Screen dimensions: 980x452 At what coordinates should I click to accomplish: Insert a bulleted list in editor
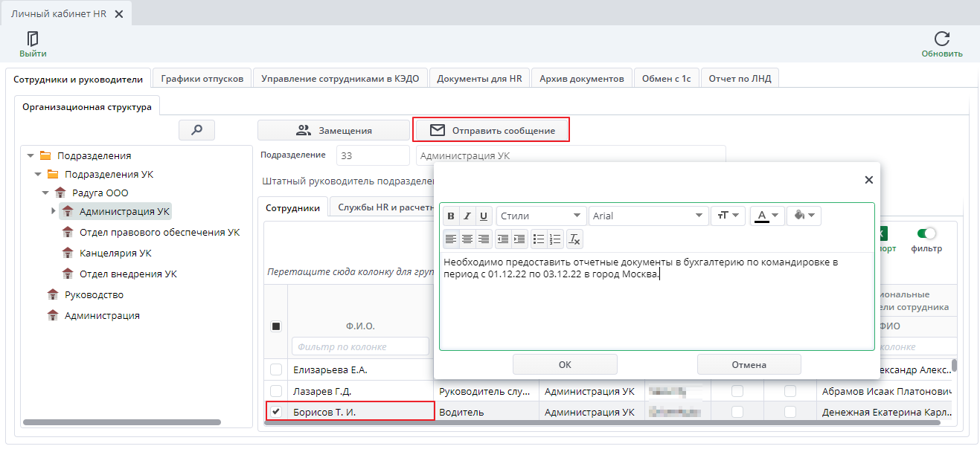(539, 239)
